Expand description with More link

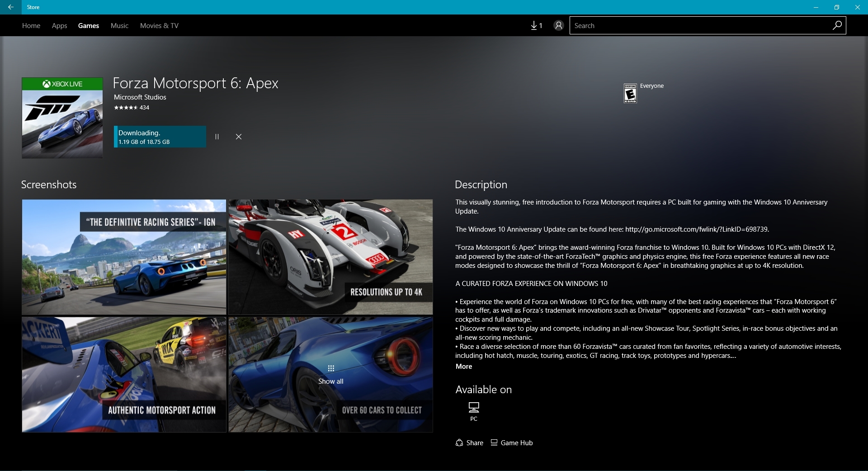(464, 366)
